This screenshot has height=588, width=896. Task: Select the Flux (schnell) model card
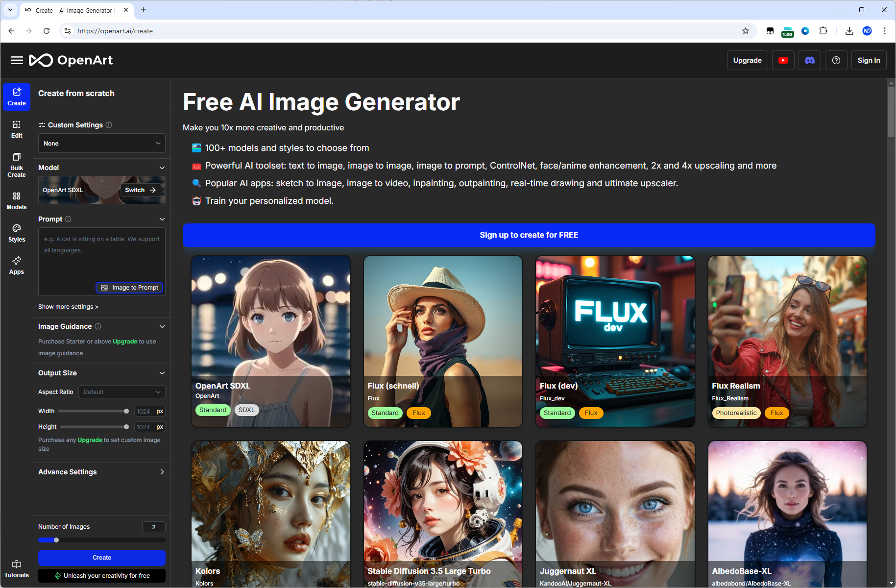tap(443, 341)
